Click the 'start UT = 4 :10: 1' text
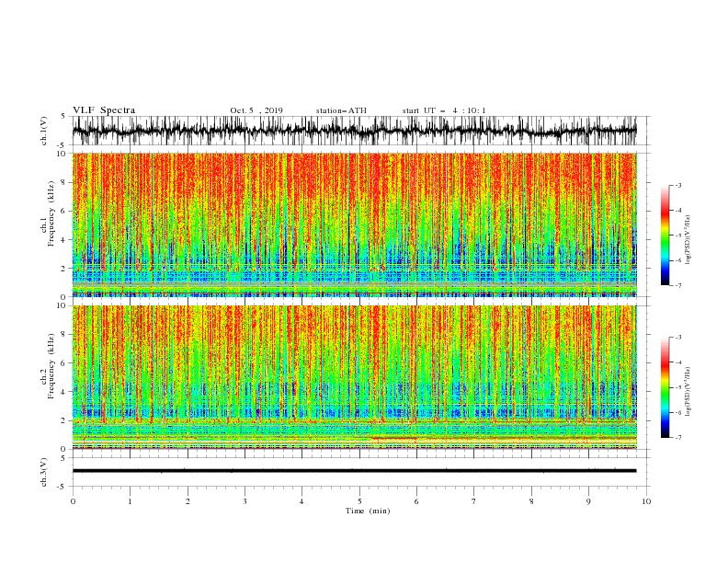This screenshot has width=728, height=563. point(444,110)
